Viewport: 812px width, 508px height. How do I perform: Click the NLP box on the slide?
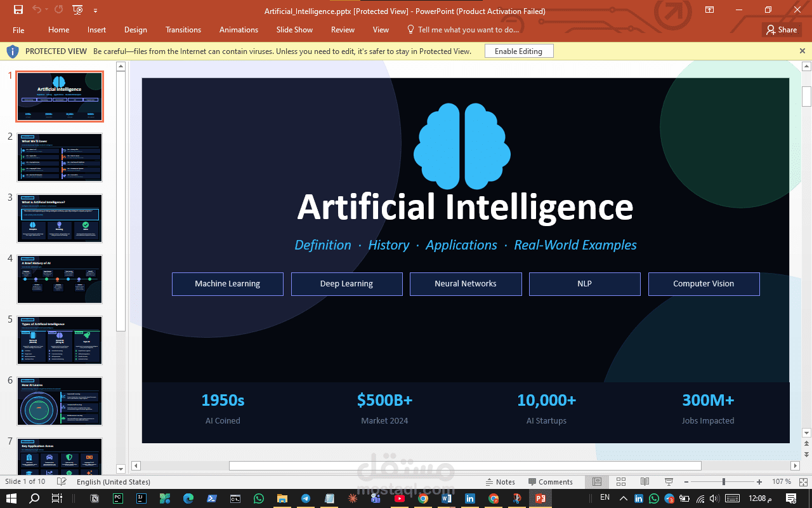click(585, 284)
